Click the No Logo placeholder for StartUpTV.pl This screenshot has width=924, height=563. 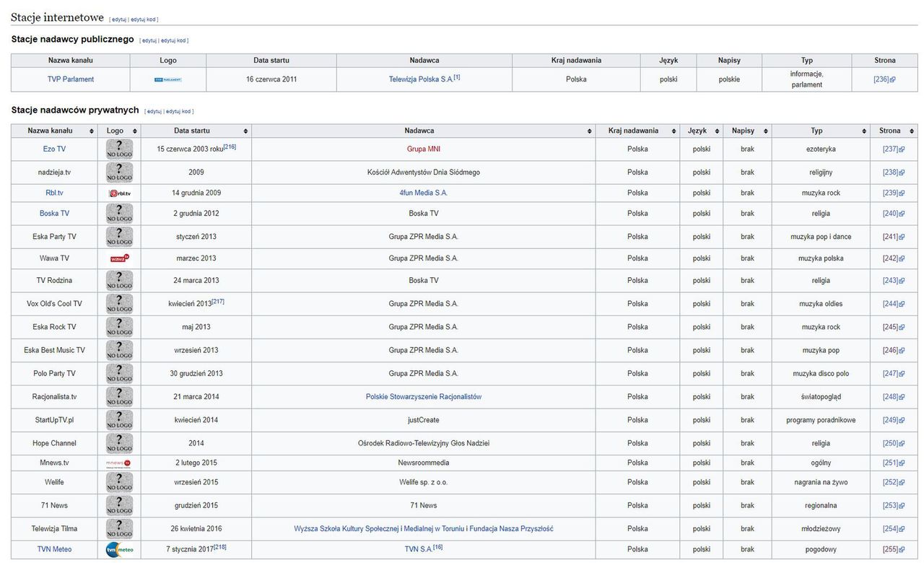119,420
